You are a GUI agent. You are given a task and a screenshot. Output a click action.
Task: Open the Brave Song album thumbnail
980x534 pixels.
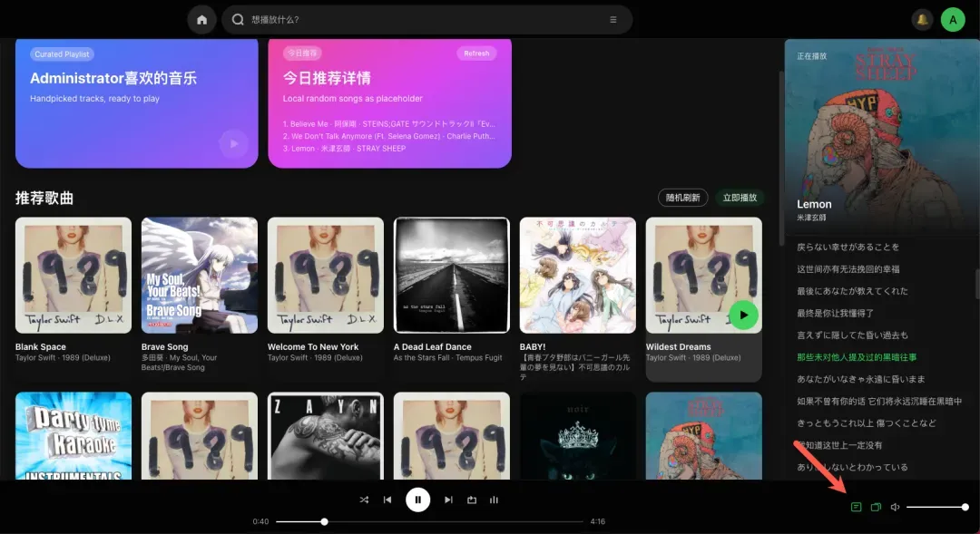[200, 276]
